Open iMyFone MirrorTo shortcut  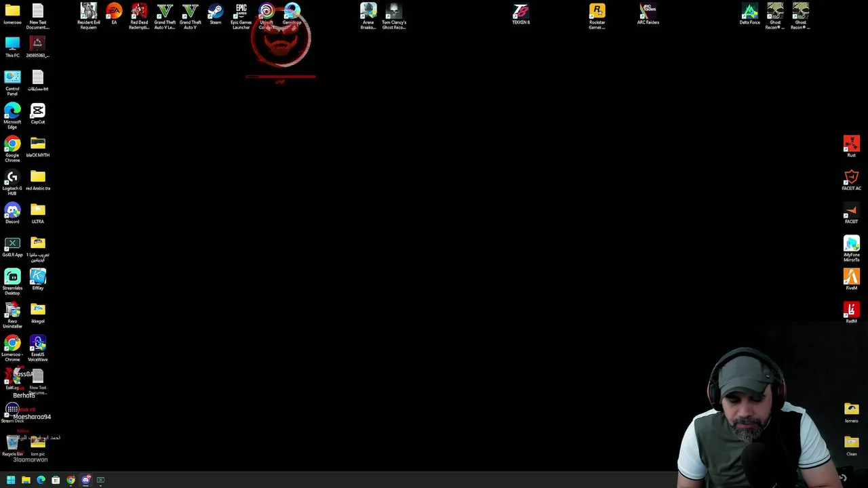(x=852, y=249)
